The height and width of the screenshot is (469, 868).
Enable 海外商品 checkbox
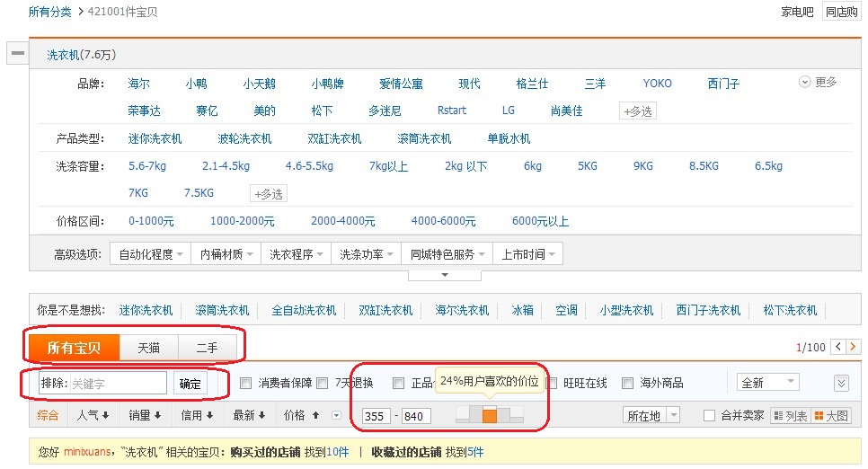click(x=628, y=383)
